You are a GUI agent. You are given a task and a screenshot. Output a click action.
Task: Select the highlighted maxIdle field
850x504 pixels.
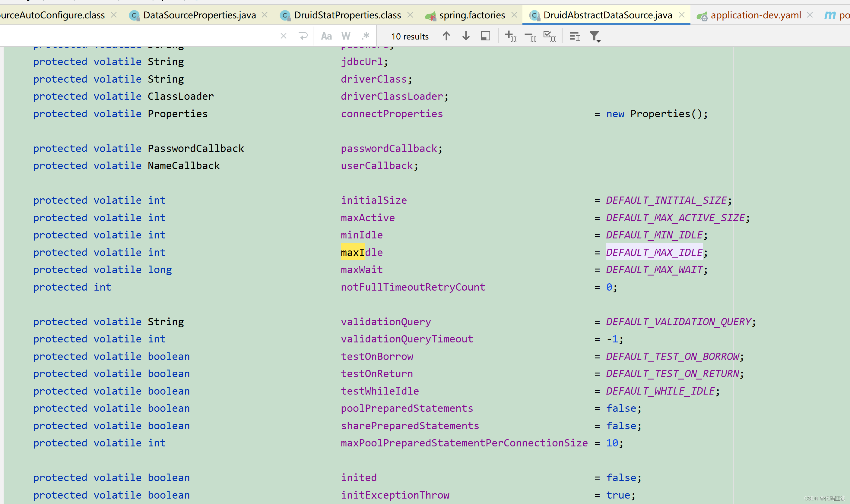361,252
